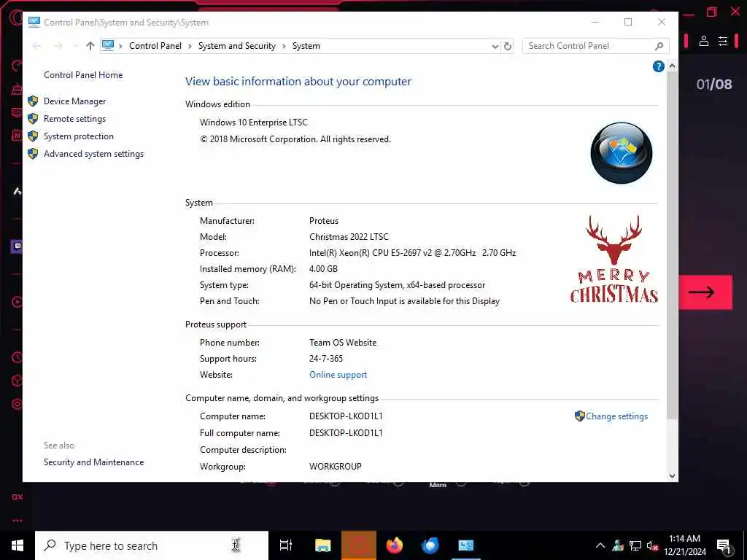Launch Firefox from the taskbar
747x560 pixels.
pyautogui.click(x=395, y=545)
